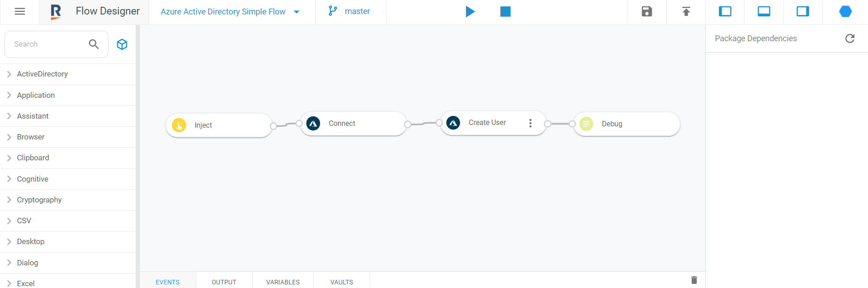This screenshot has width=868, height=288.
Task: Open the flow selection dropdown
Action: point(297,11)
